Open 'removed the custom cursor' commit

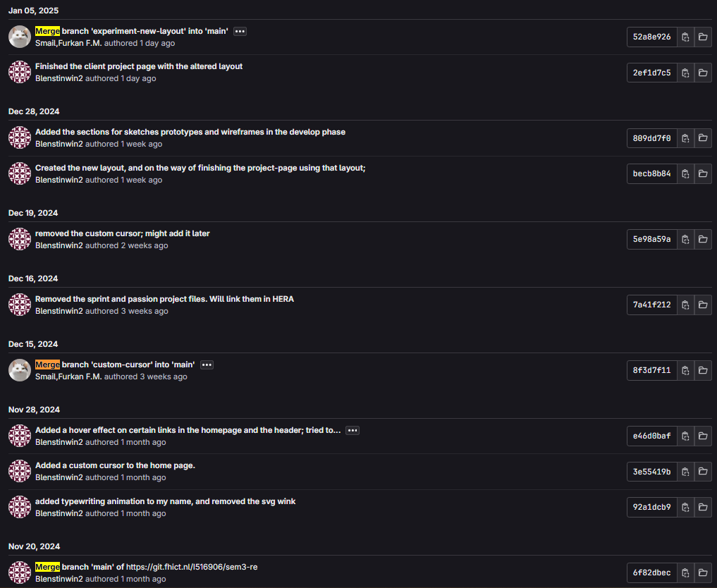point(122,233)
